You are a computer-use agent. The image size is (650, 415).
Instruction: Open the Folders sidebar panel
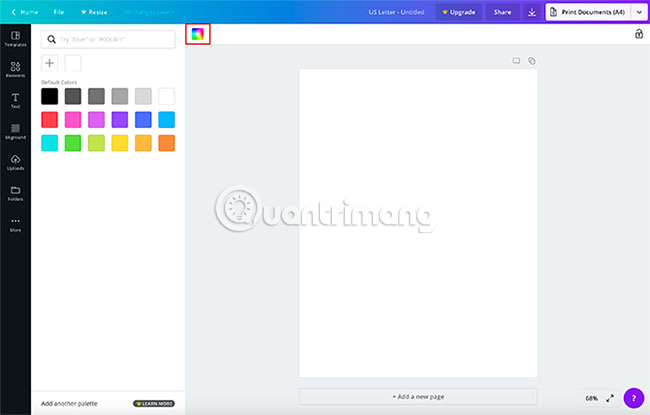coord(15,193)
